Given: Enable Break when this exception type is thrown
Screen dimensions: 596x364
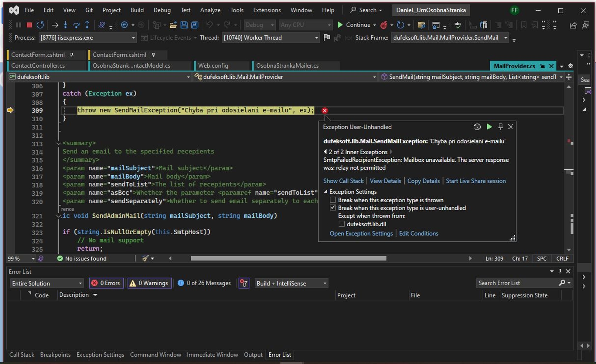Looking at the screenshot, I should 333,200.
